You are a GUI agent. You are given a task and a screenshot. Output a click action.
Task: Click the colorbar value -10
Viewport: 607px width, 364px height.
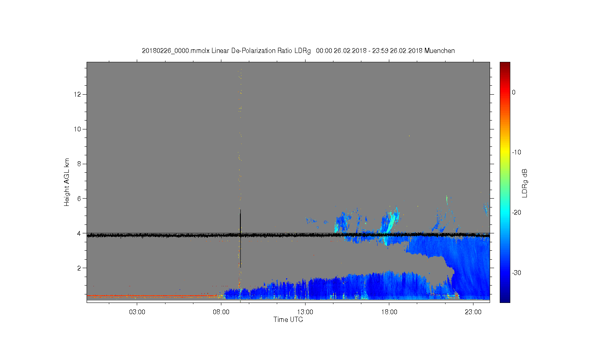coord(516,152)
